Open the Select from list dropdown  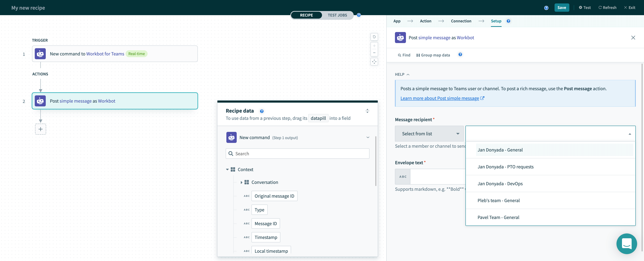pos(429,134)
